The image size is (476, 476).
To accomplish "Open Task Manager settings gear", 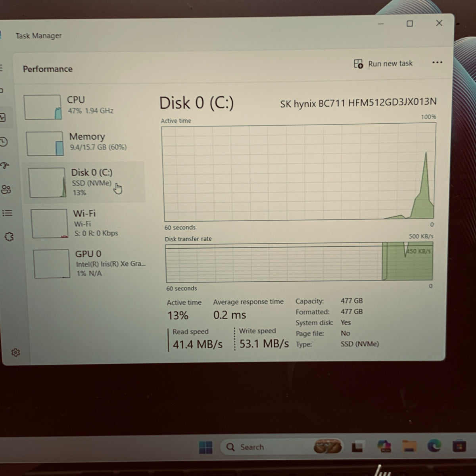I will (15, 352).
